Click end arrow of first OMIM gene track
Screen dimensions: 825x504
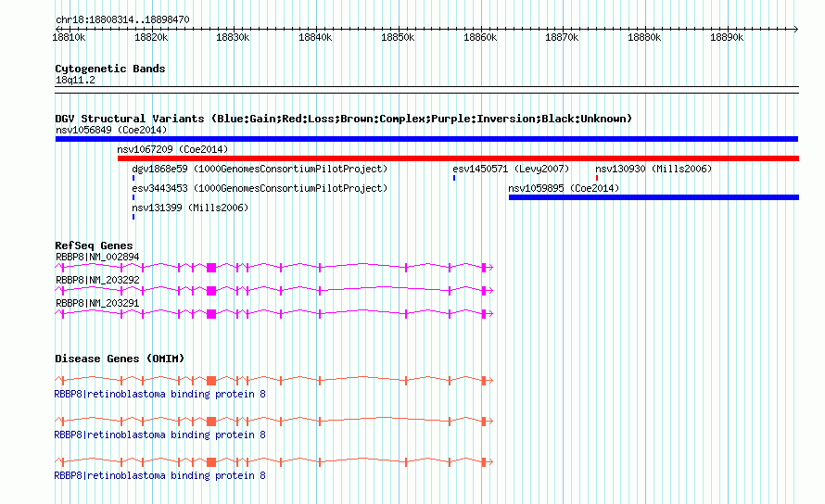click(489, 381)
